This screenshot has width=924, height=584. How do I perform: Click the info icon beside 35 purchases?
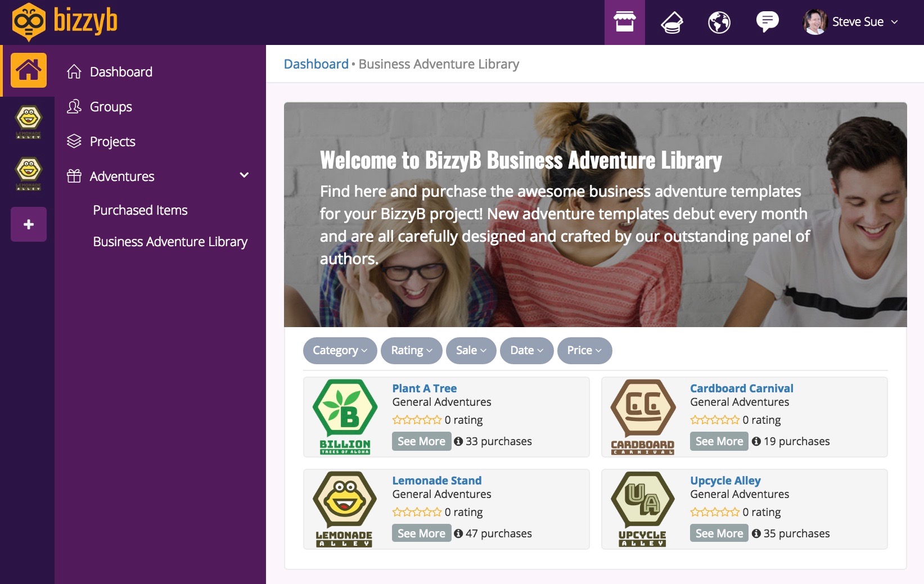(756, 533)
